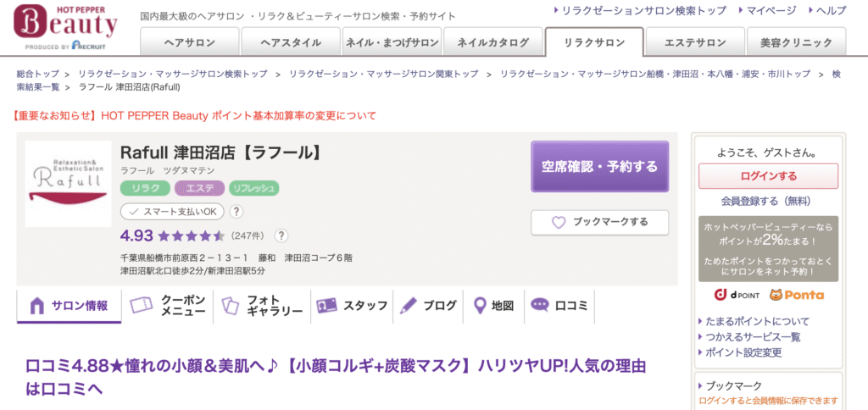Open the サロン情報 tab
Viewport: 868px width, 410px height.
70,306
